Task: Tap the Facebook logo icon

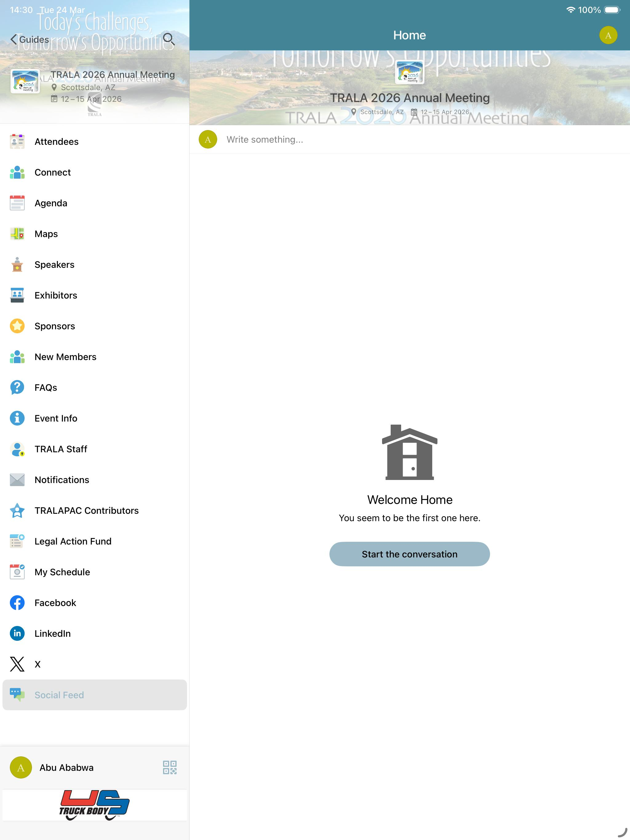Action: coord(17,603)
